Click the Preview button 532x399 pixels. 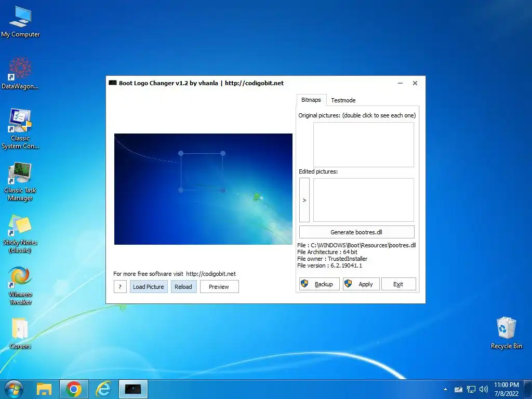click(x=219, y=287)
